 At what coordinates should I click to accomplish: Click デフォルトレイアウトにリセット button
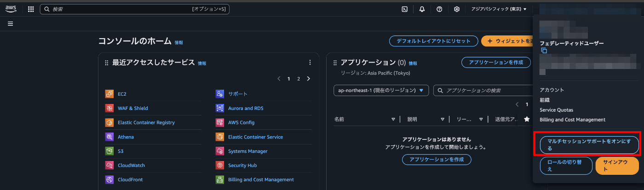point(433,41)
